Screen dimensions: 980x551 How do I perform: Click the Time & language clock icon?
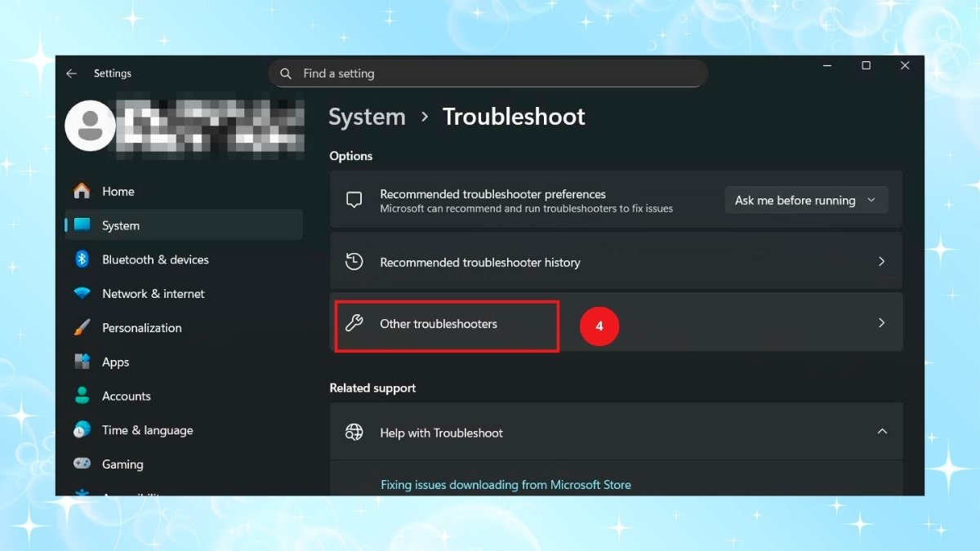[x=82, y=430]
